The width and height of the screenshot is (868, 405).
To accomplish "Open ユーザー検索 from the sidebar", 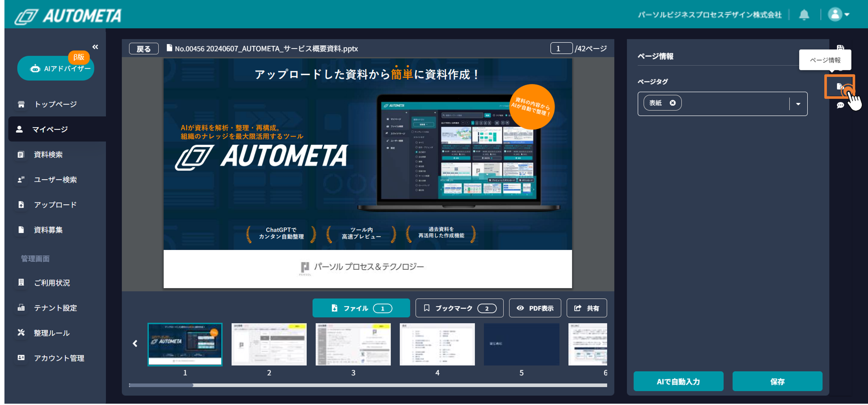I will [x=55, y=180].
